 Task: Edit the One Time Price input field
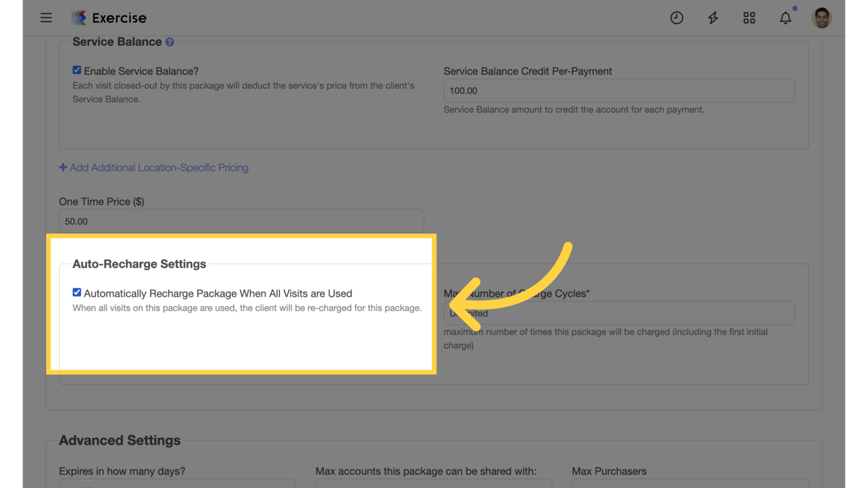point(241,220)
